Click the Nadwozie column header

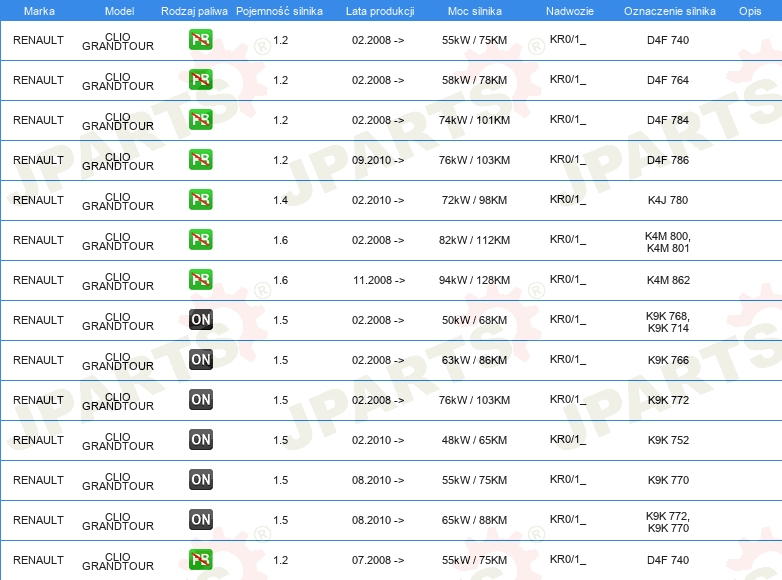click(x=570, y=11)
